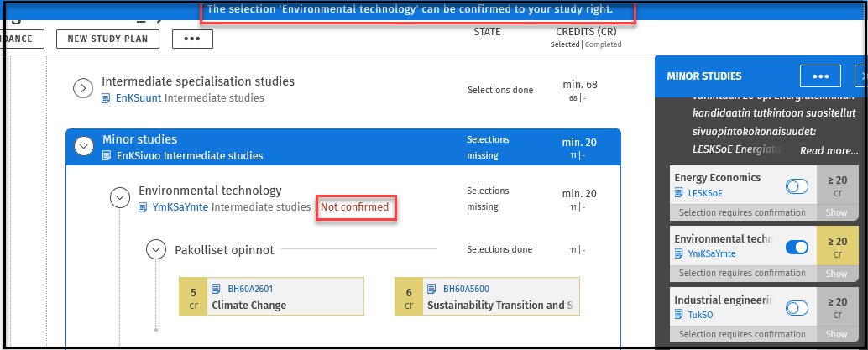The width and height of the screenshot is (868, 350).
Task: Collapse the Pakolliset opinnot group
Action: pos(156,249)
